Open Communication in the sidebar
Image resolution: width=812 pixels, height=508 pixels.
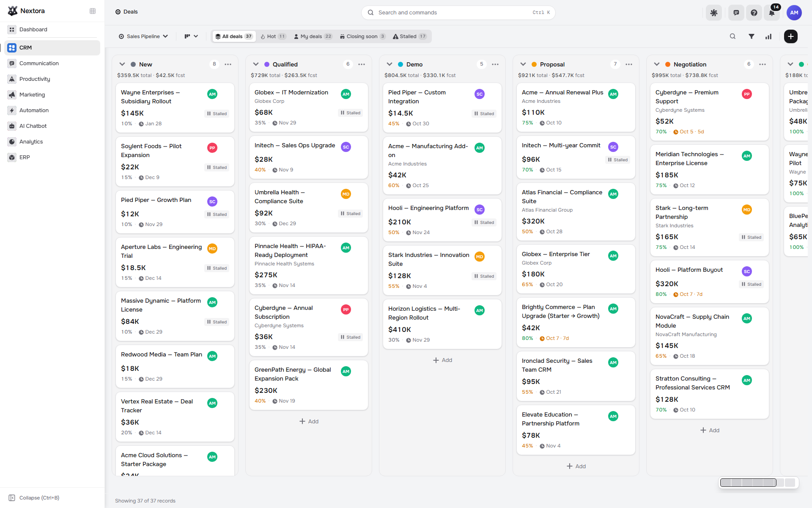click(52, 63)
